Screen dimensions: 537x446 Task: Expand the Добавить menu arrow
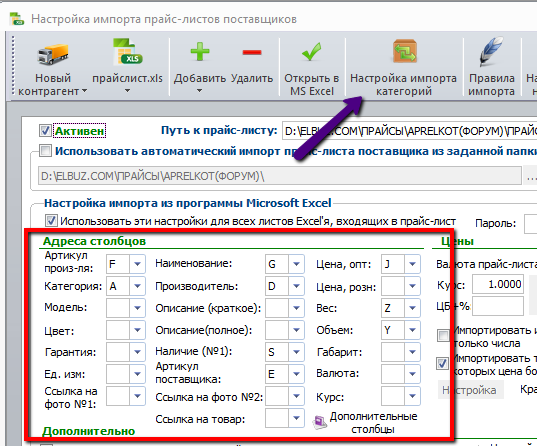[x=199, y=91]
